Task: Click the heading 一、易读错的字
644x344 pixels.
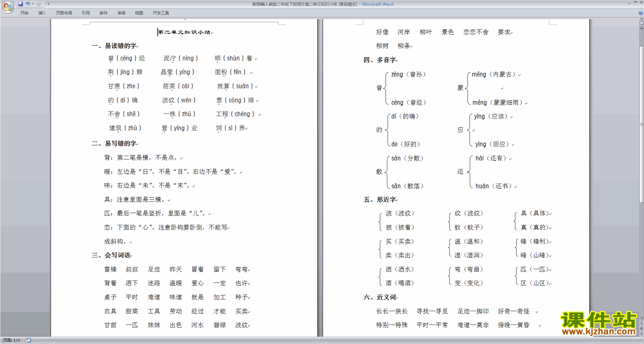Action: click(114, 46)
